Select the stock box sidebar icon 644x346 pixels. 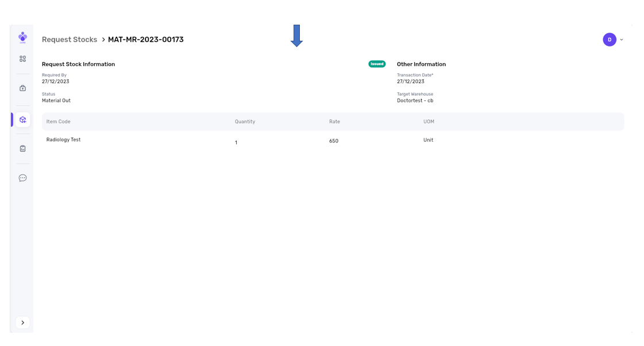pyautogui.click(x=22, y=120)
